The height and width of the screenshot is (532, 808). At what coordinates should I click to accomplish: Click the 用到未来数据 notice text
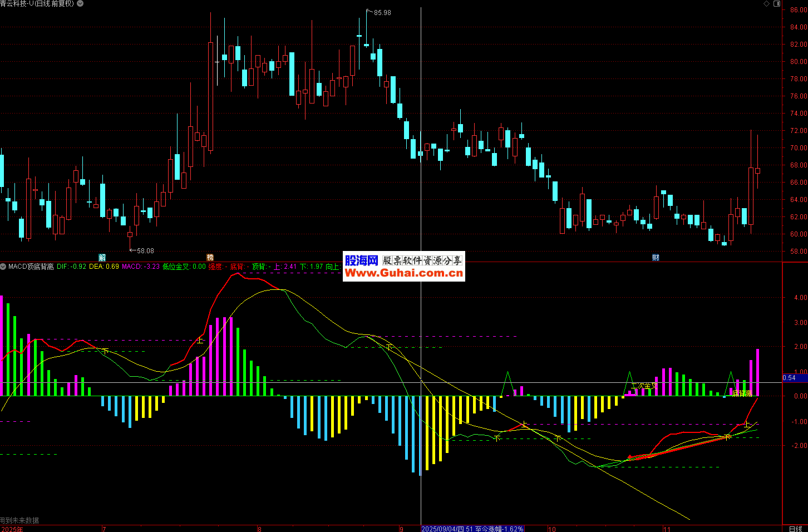tap(19, 520)
